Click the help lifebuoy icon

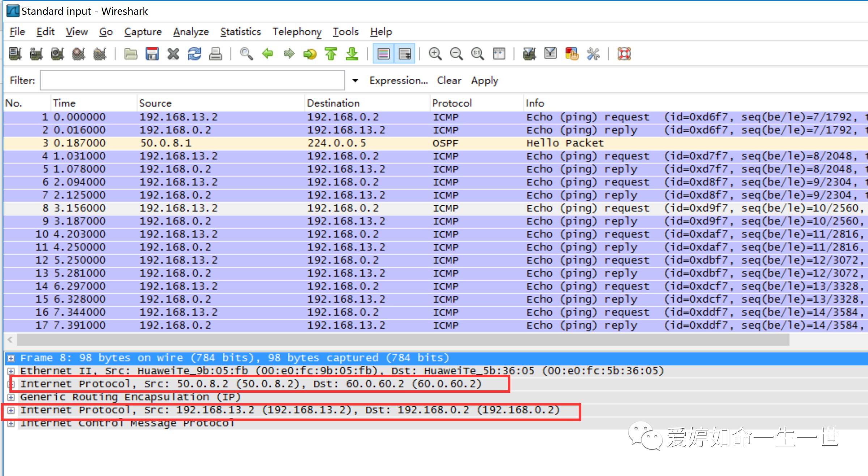tap(624, 54)
